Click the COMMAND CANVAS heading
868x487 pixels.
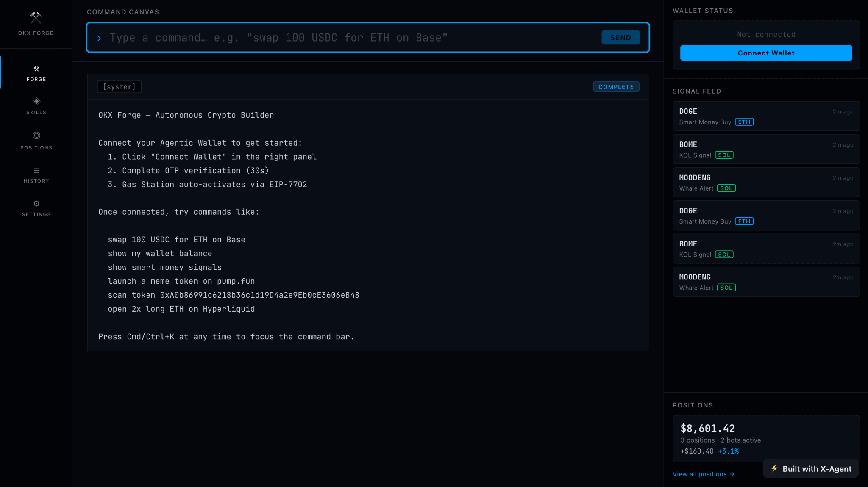pos(123,12)
